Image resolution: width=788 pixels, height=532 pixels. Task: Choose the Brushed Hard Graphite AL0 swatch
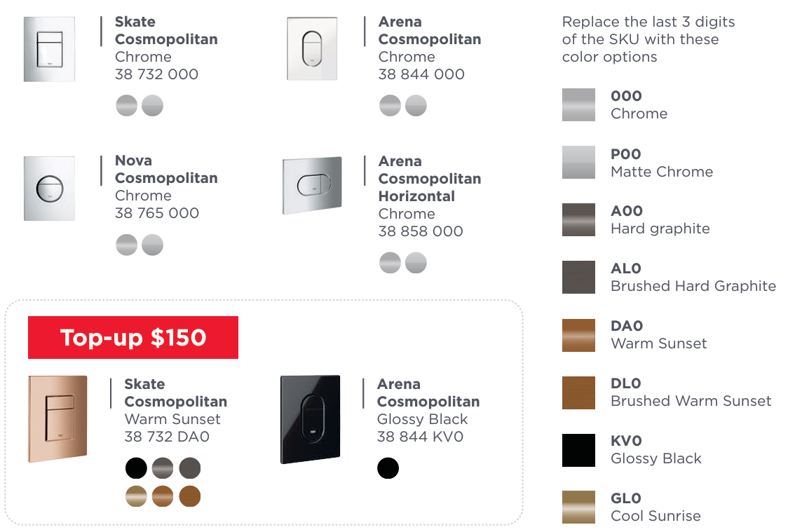578,278
